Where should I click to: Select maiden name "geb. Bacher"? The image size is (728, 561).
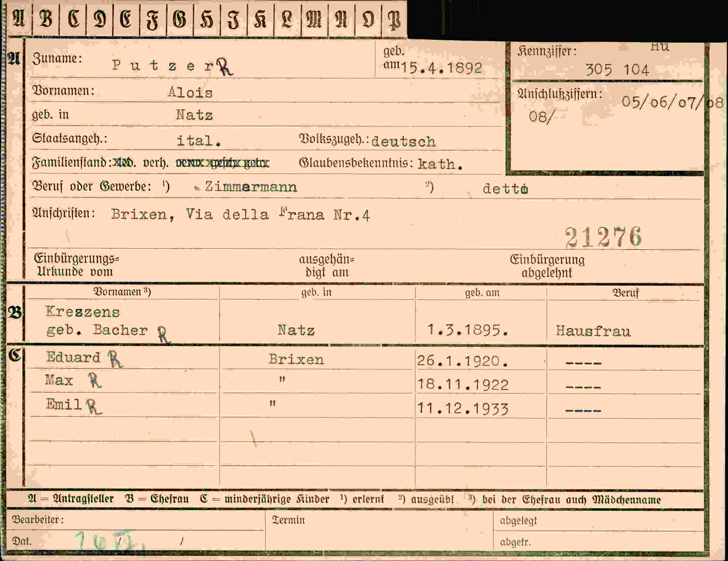[x=97, y=330]
